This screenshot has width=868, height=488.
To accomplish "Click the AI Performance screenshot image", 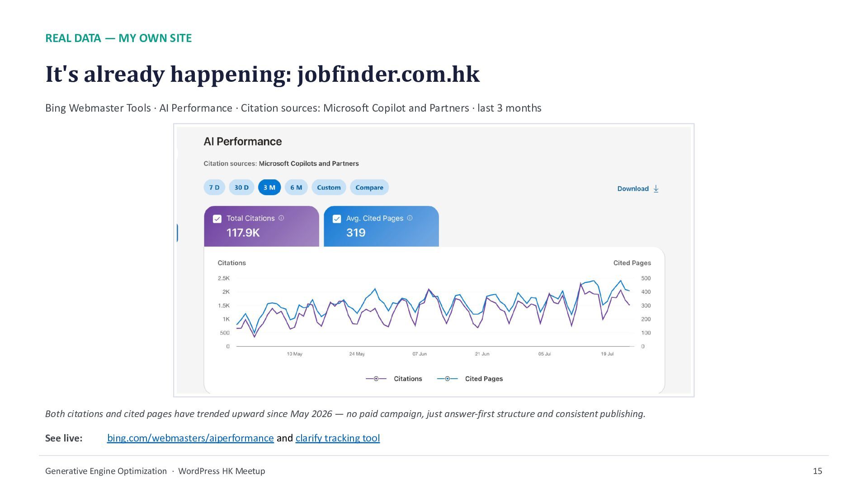I will 434,260.
